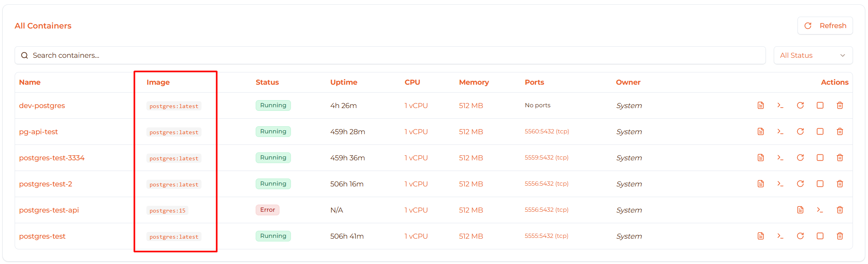Click the Uptime column header

tap(344, 82)
